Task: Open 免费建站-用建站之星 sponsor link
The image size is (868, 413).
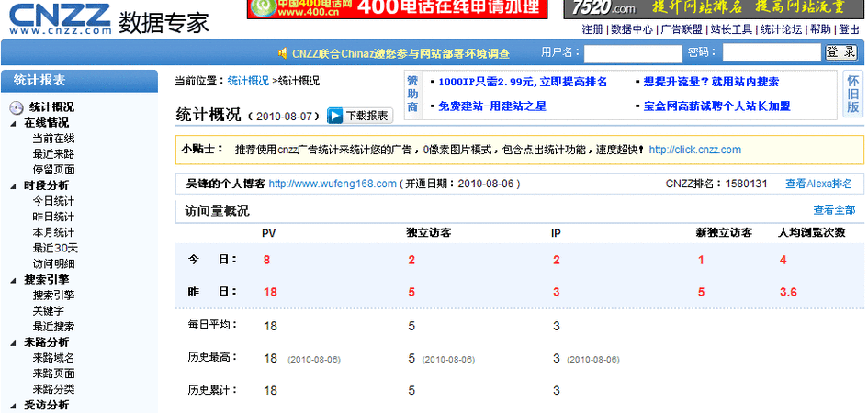Action: (x=492, y=106)
